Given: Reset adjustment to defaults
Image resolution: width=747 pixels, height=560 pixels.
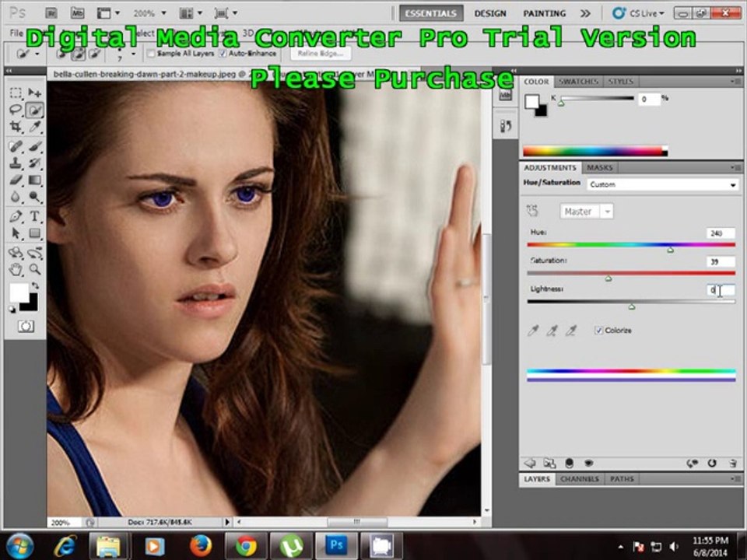Looking at the screenshot, I should point(712,463).
